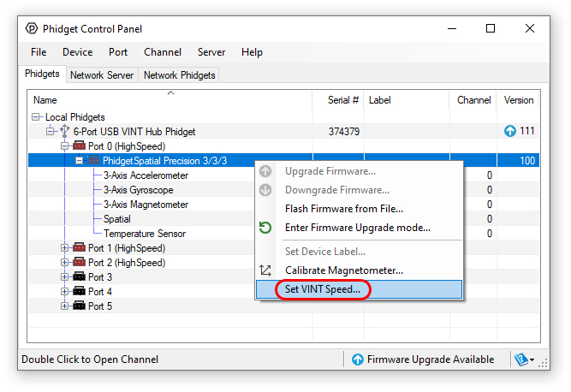Viewport: 571px width, 392px height.
Task: Collapse the Local Phidgets tree node
Action: point(36,117)
